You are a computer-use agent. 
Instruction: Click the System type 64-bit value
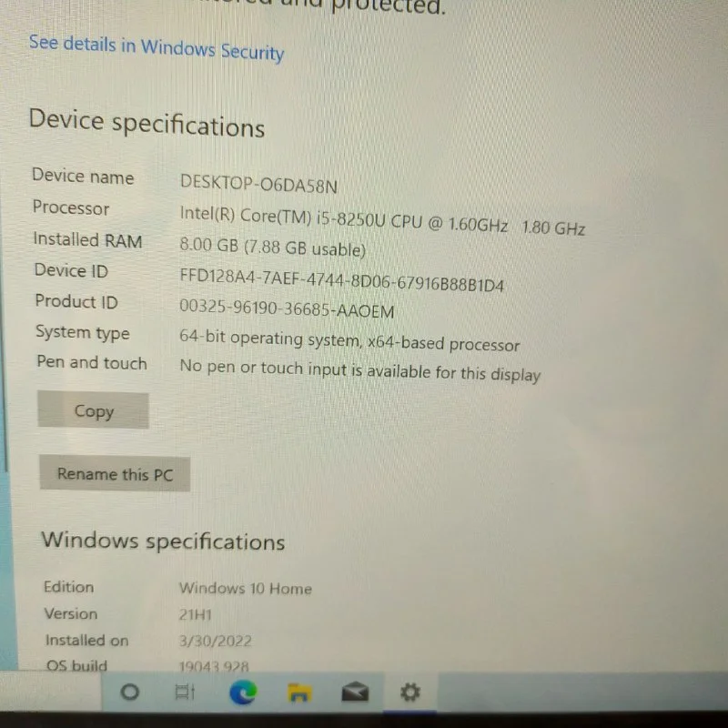tap(349, 340)
